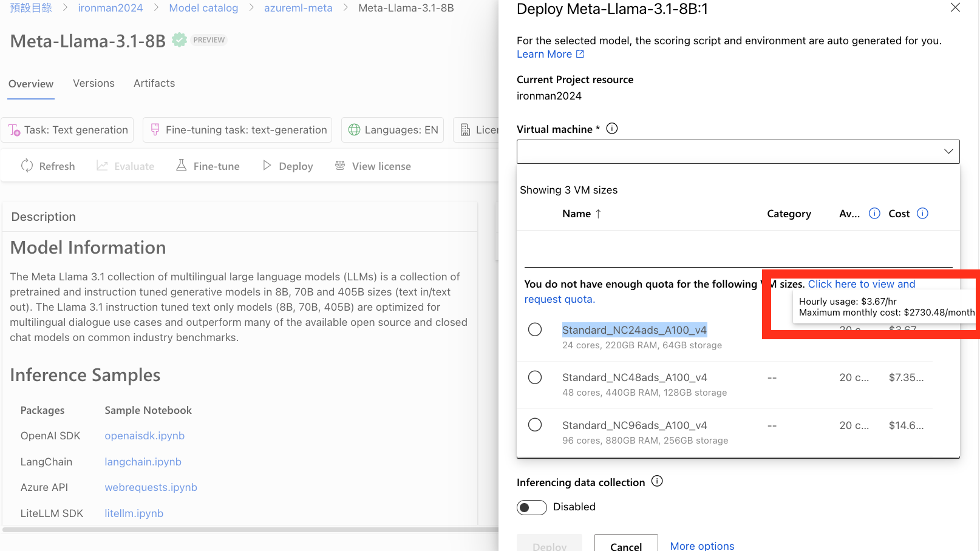
Task: Select Standard_NC96ads_A100_v4 radio button
Action: pos(535,425)
